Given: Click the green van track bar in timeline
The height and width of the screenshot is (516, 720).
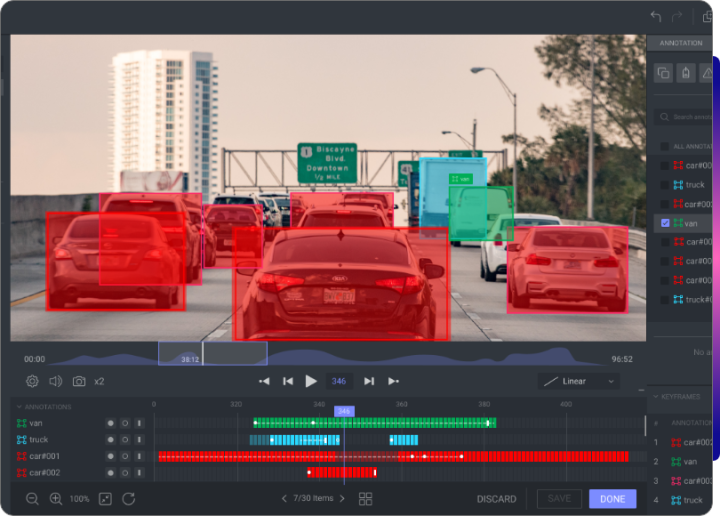Looking at the screenshot, I should tap(375, 423).
